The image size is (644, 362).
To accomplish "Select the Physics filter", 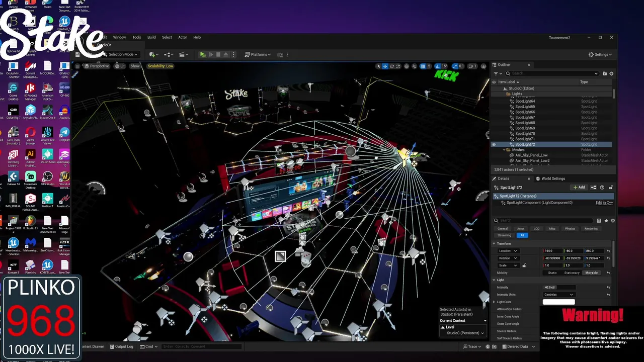I will 570,229.
